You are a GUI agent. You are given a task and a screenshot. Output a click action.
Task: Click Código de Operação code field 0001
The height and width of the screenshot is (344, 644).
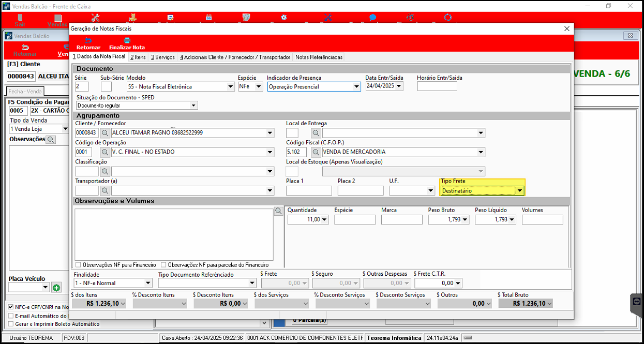pos(83,152)
